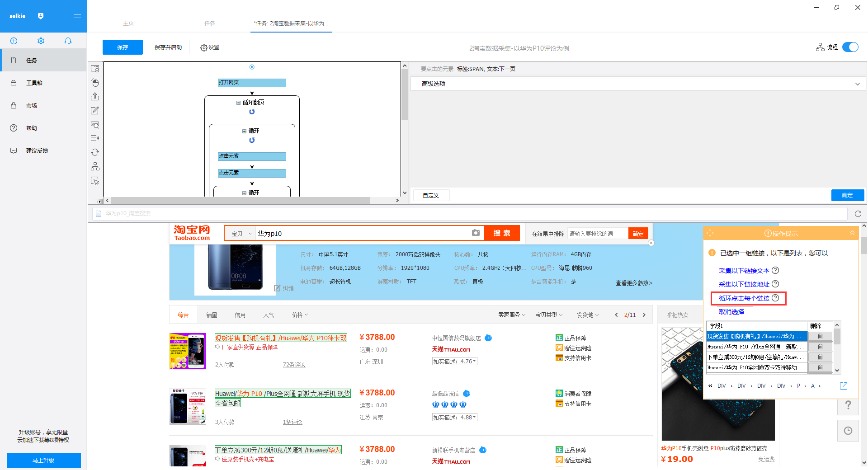Select the 信用 sort tab
This screenshot has width=868, height=470.
tap(240, 315)
